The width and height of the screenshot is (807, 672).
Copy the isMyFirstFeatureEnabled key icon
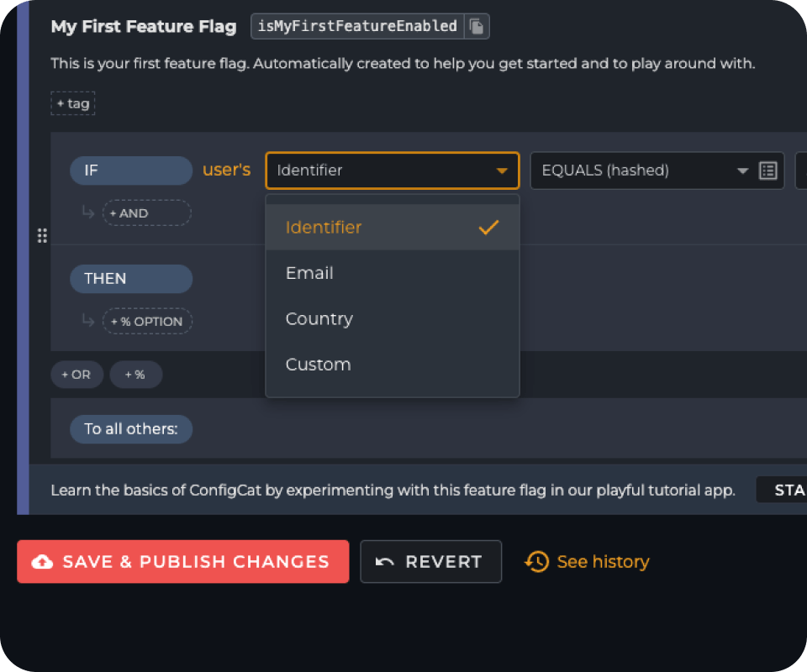[x=477, y=26]
